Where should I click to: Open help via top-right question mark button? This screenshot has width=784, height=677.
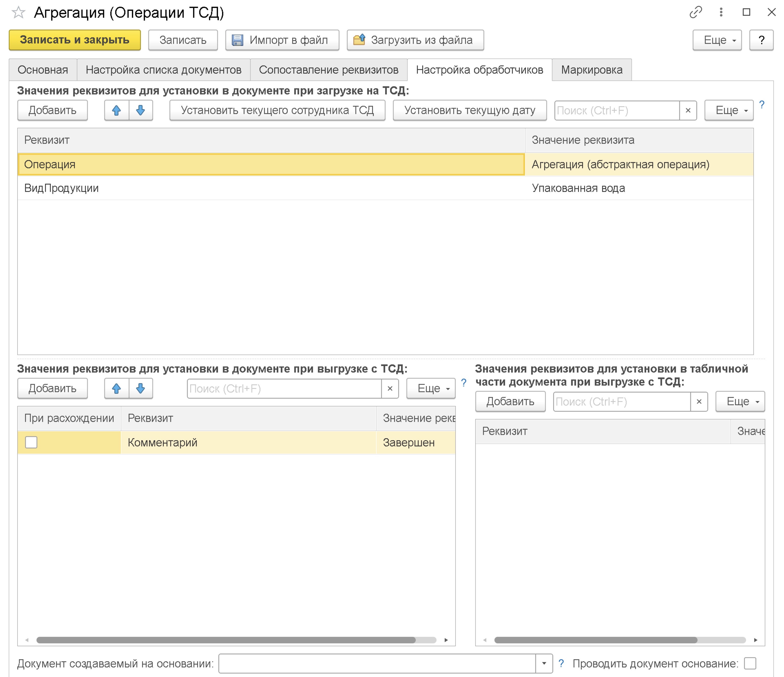click(761, 40)
